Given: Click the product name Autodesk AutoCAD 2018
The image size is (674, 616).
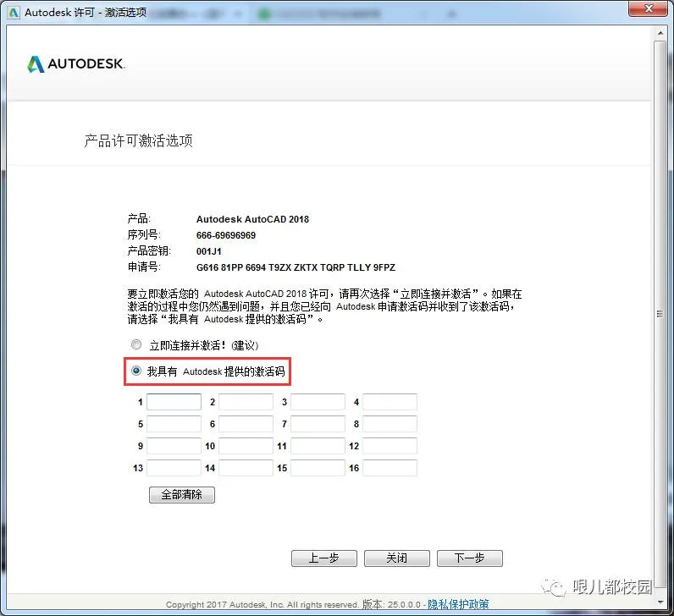Looking at the screenshot, I should [x=252, y=219].
